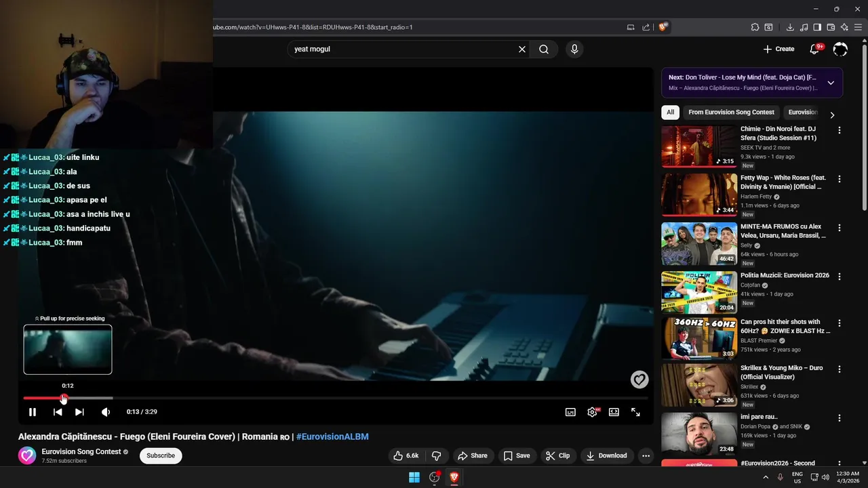This screenshot has width=868, height=488.
Task: Open Brave Leo AI sparkle icon
Action: (x=844, y=27)
